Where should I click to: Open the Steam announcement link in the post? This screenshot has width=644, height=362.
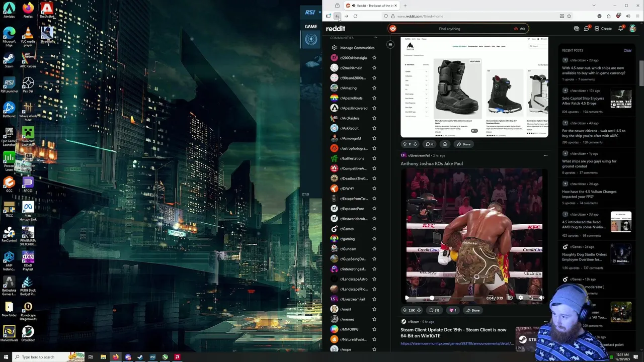point(457,343)
